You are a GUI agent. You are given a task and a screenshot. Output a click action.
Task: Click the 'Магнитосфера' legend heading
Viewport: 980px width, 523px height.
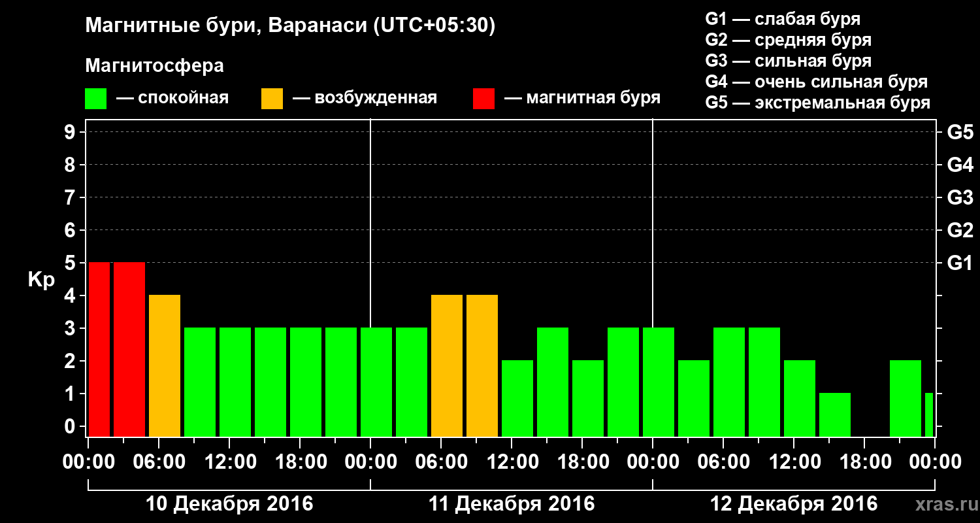[155, 66]
